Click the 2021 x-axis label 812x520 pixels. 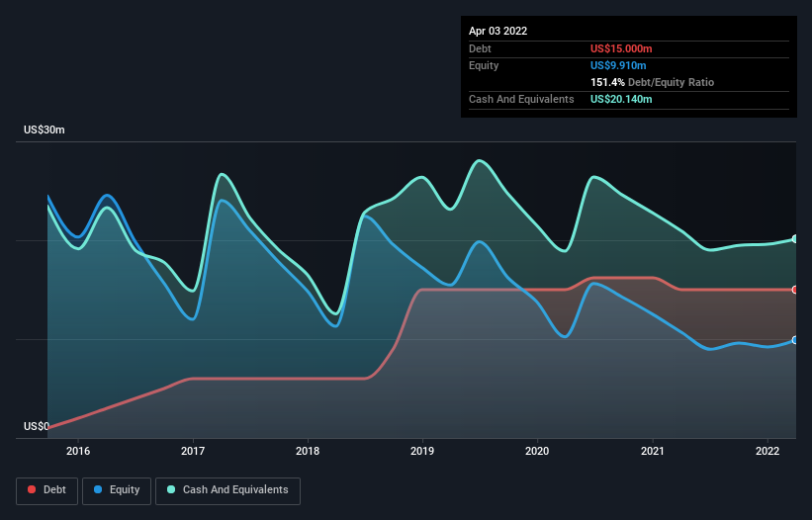(x=653, y=451)
